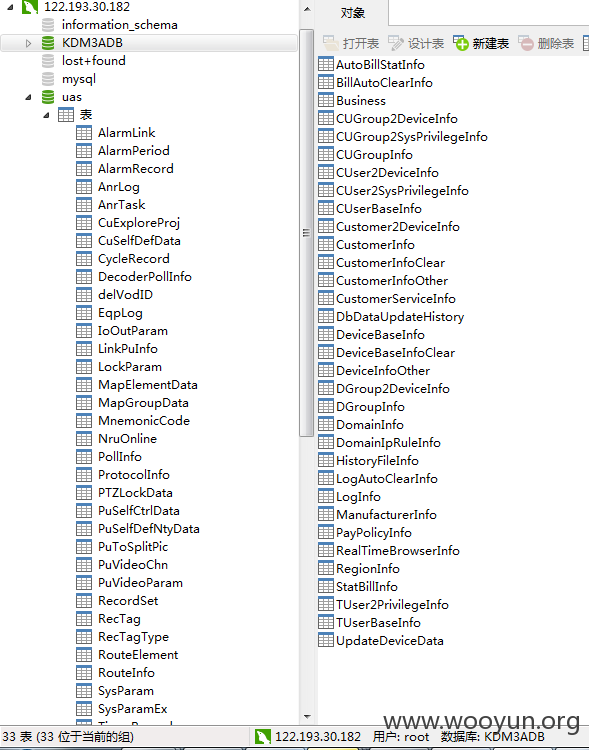Click the 122.193.30.182 connection icon in the tree
The image size is (589, 750).
30,7
